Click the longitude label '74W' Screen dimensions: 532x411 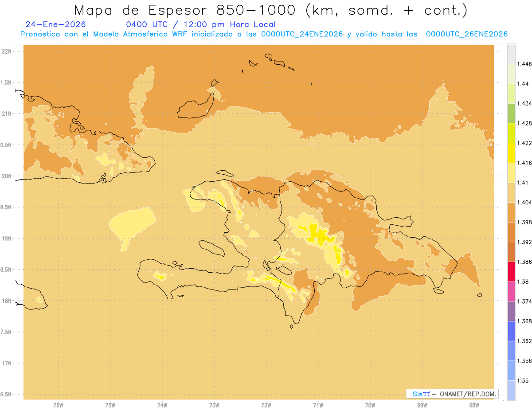(x=162, y=405)
